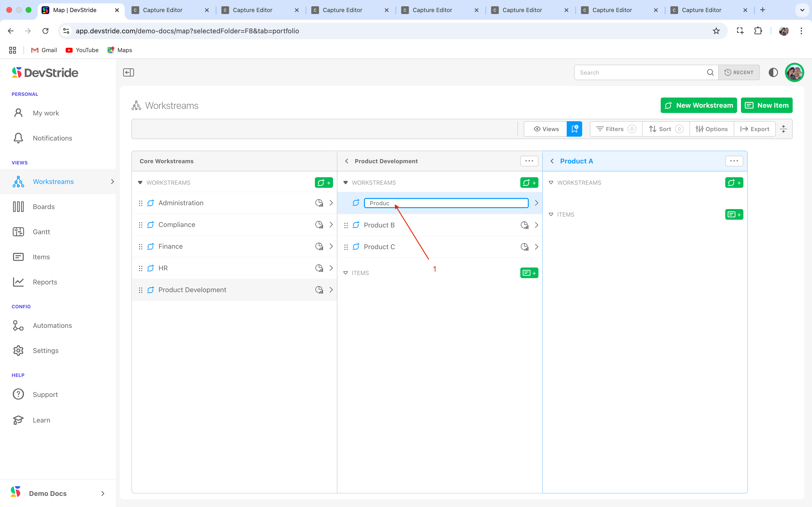Toggle dark mode using the half-circle icon
Screen dimensions: 812x507
tap(773, 72)
